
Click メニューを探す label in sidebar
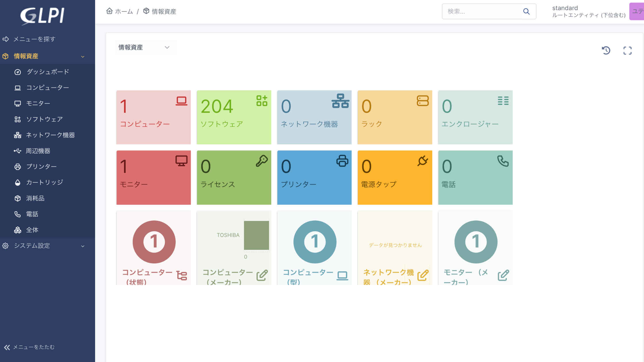[34, 39]
